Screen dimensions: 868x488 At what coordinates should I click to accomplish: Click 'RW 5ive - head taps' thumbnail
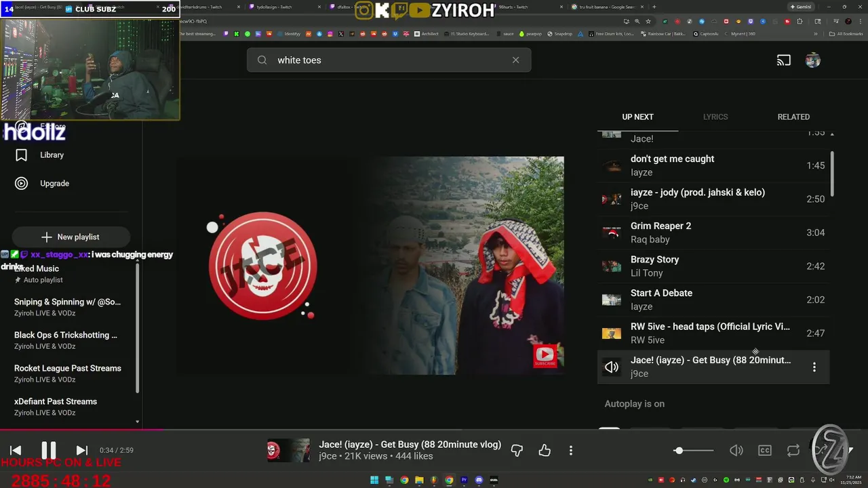coord(612,333)
